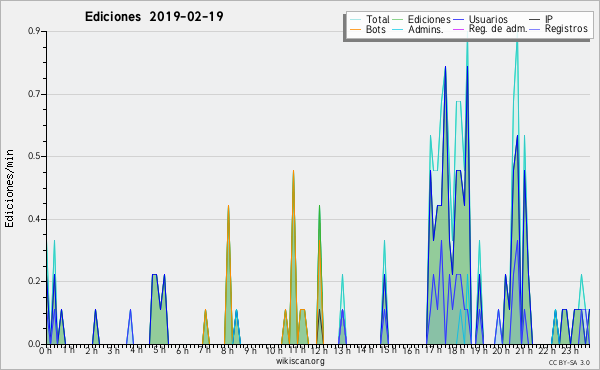Click the wikiscan.org text below chart
The height and width of the screenshot is (370, 600).
point(300,361)
